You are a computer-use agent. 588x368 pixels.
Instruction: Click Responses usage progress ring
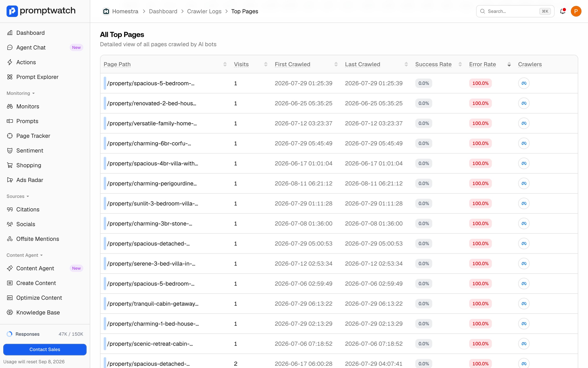tap(9, 334)
